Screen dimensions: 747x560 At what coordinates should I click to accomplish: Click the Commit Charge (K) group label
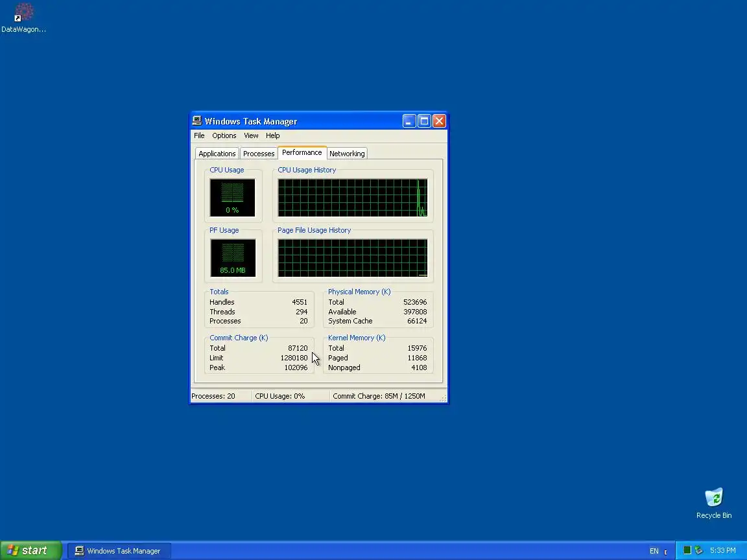click(x=239, y=338)
